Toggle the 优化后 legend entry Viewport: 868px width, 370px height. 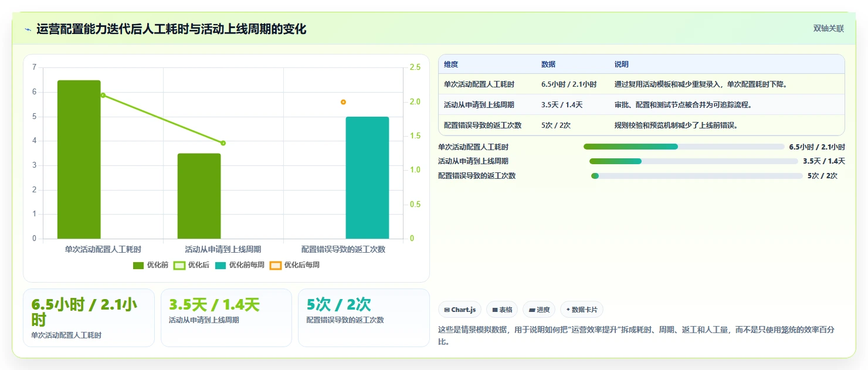pyautogui.click(x=192, y=265)
